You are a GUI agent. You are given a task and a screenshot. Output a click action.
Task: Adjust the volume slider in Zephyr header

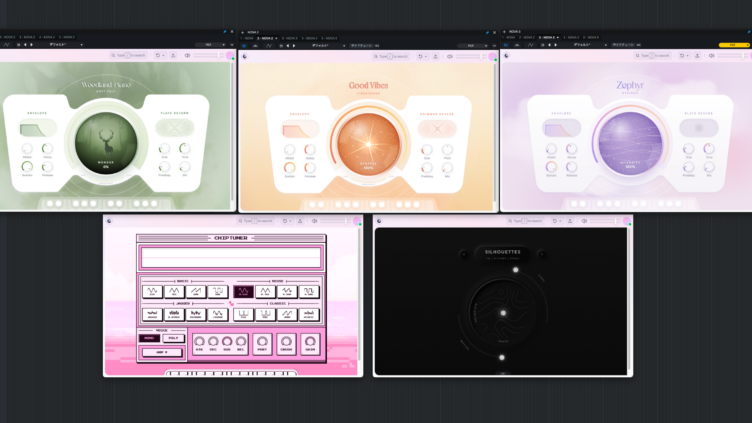[730, 56]
